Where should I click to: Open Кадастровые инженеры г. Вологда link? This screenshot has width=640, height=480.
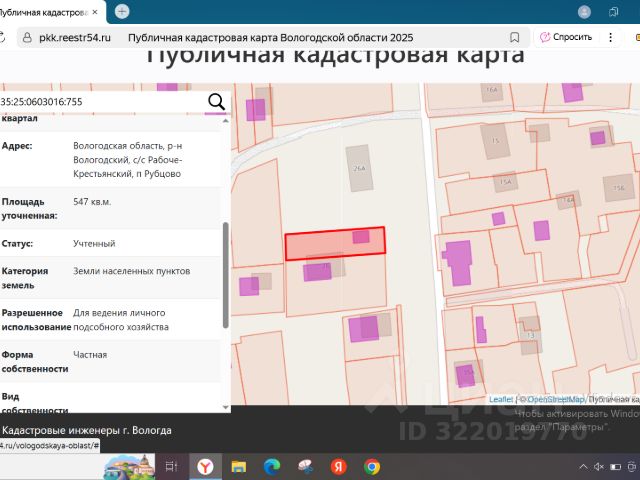coord(86,430)
